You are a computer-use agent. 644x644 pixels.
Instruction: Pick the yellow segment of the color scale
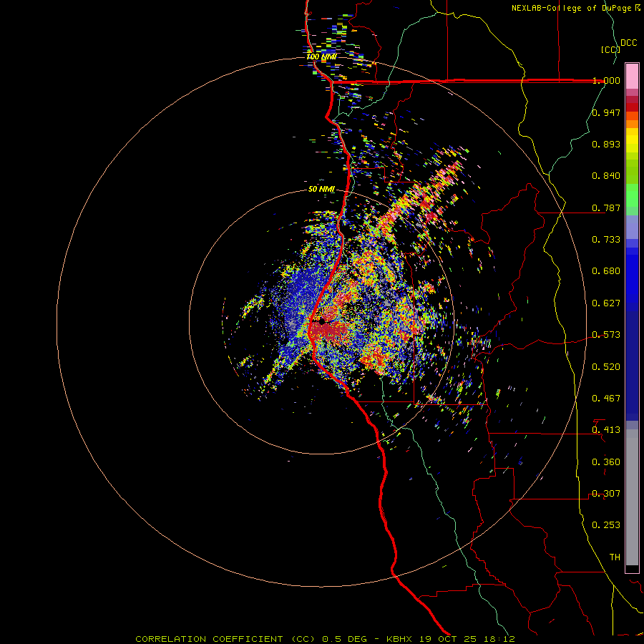point(632,141)
